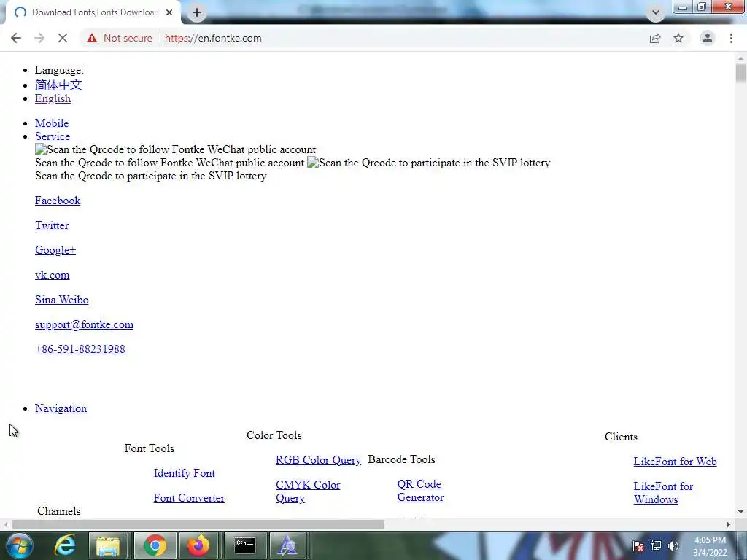
Task: Open the LikeFont for Web link
Action: (675, 462)
